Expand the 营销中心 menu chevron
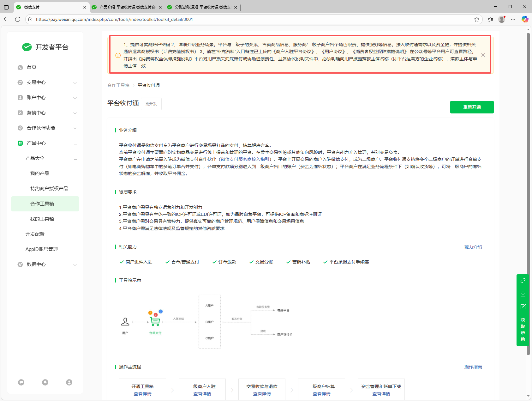The width and height of the screenshot is (532, 401). point(75,113)
